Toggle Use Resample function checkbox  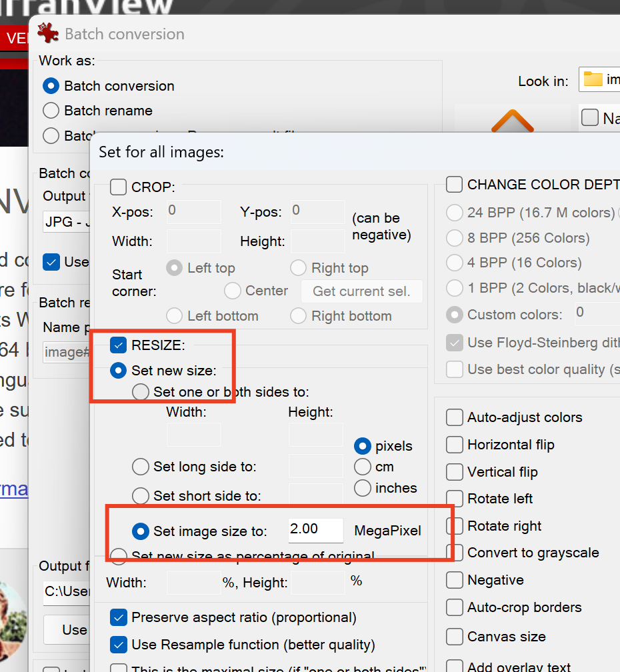click(118, 645)
